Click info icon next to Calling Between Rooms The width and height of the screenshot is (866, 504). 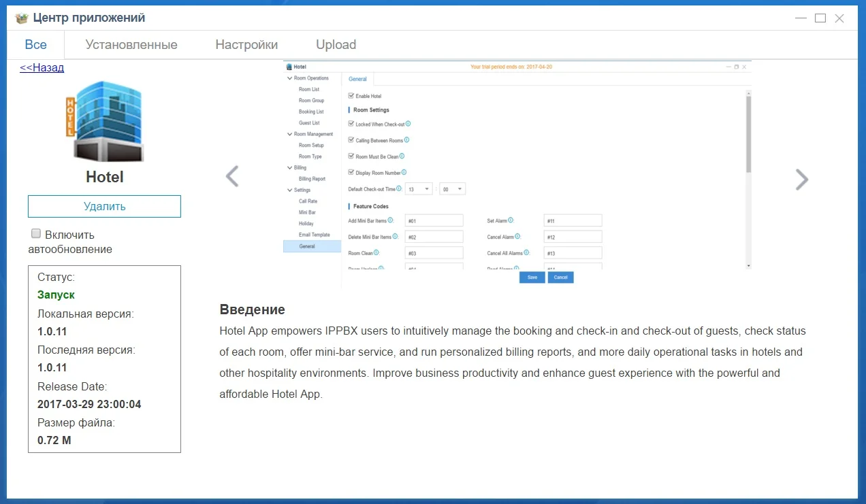click(406, 140)
